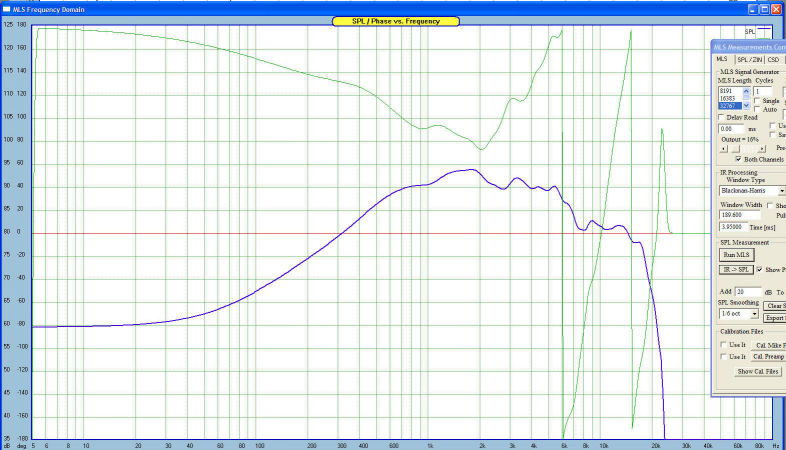Click the Output slider right arrow

pyautogui.click(x=762, y=149)
